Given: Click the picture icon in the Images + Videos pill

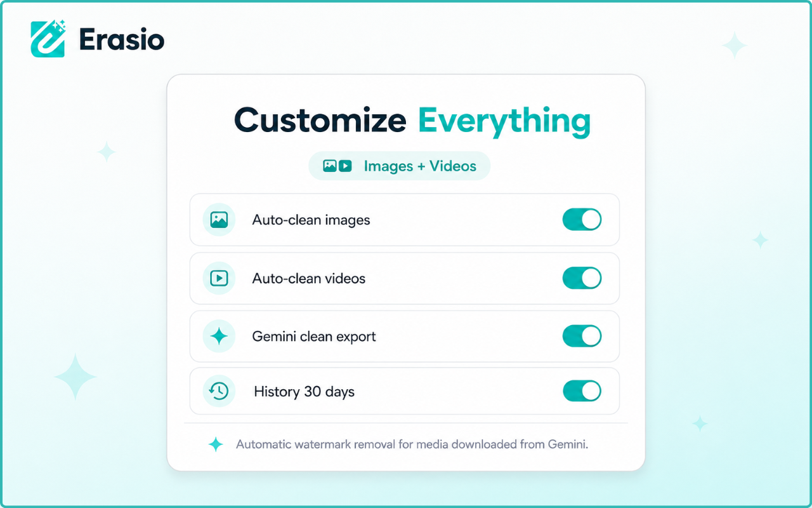Looking at the screenshot, I should (329, 166).
